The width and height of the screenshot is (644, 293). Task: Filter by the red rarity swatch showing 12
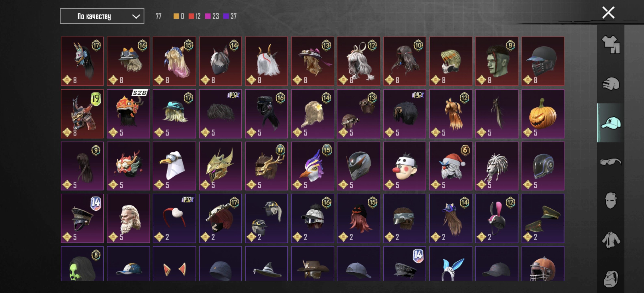point(191,16)
